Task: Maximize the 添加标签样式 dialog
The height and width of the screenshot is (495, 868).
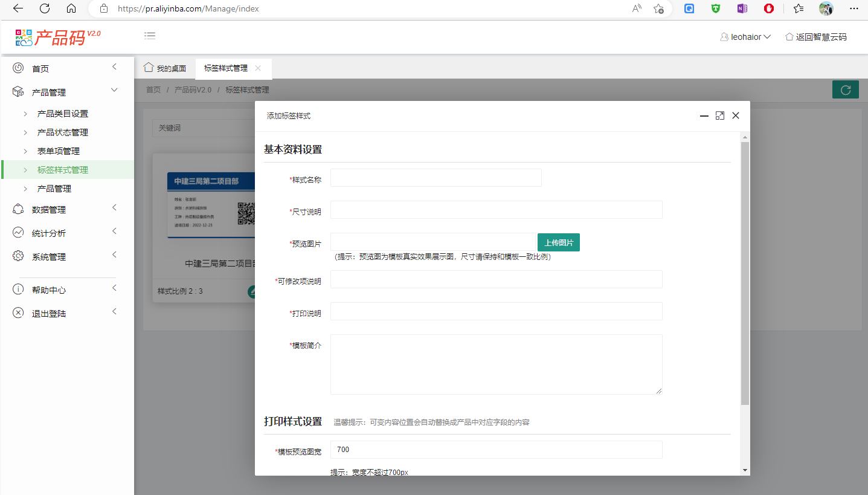Action: (719, 115)
